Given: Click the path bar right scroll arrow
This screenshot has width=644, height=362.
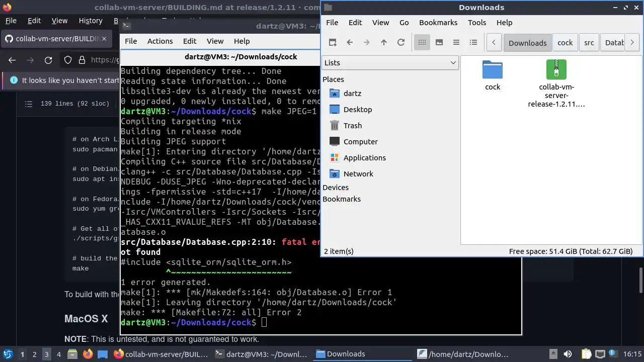Looking at the screenshot, I should tap(632, 43).
